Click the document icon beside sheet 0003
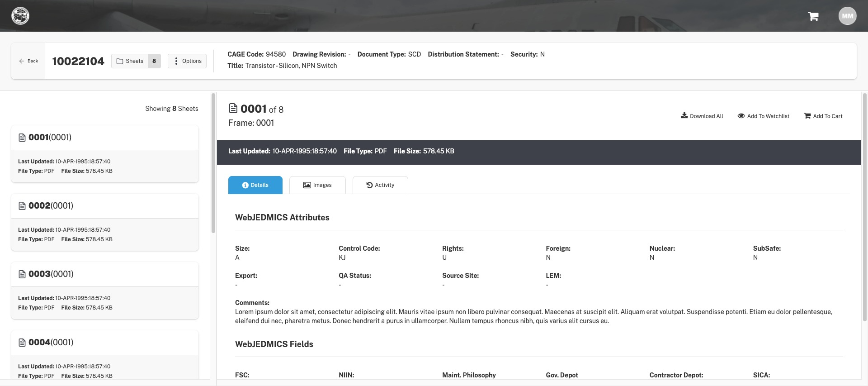 (x=22, y=274)
